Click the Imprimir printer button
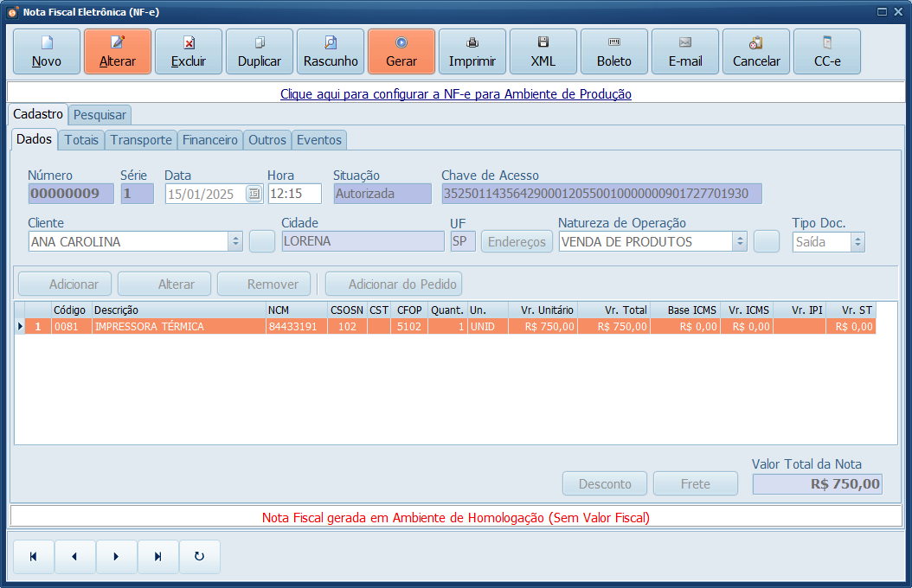 (472, 52)
